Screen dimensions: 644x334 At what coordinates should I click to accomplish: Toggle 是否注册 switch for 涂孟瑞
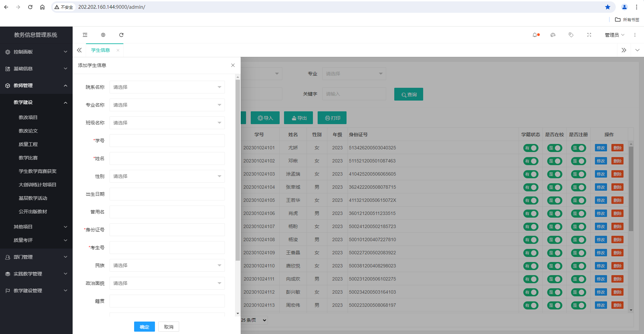point(578,174)
